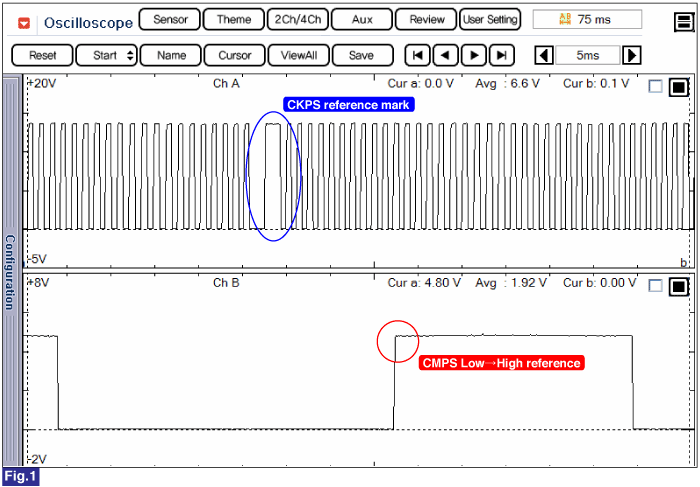Click ViewAll button
The image size is (700, 487).
[299, 55]
